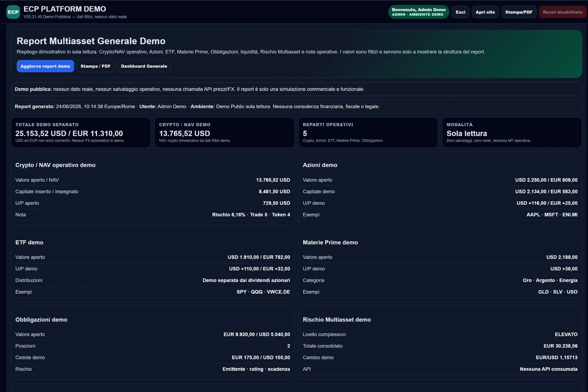The height and width of the screenshot is (392, 588).
Task: Click the Totale Demo Separato card value
Action: coord(69,134)
